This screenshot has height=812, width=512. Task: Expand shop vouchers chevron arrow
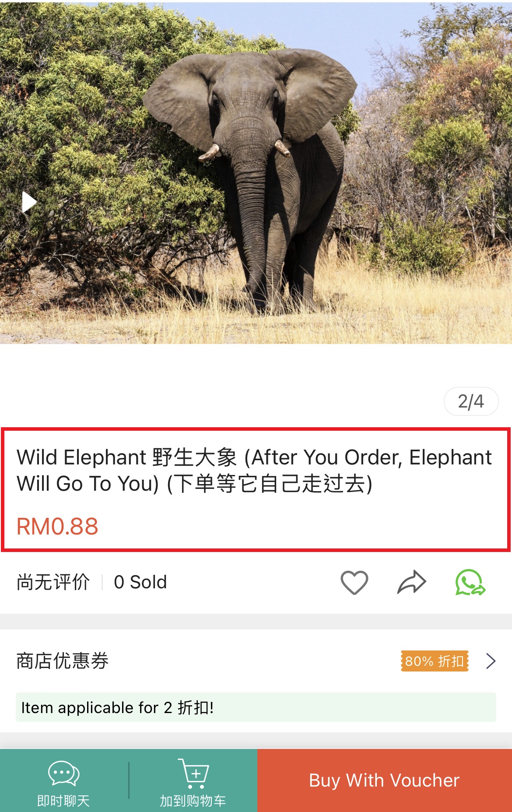coord(491,661)
